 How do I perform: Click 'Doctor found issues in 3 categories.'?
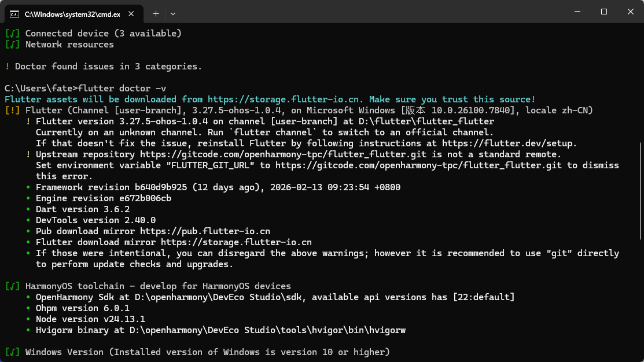tap(108, 67)
